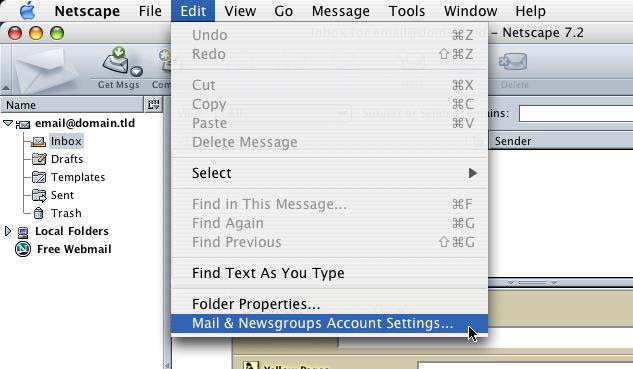Open the Select submenu
633x369 pixels.
[329, 173]
